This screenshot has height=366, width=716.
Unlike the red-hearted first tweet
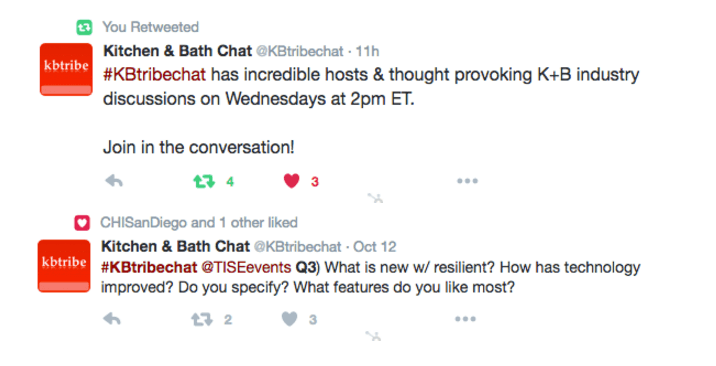[291, 181]
